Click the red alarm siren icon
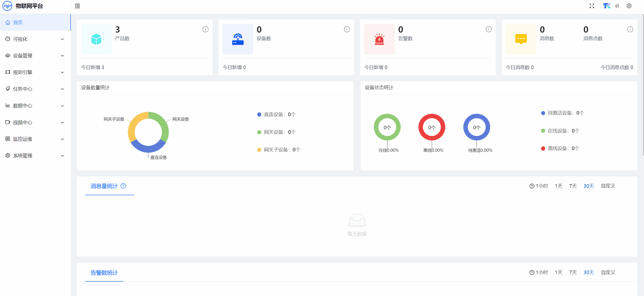This screenshot has width=644, height=296. pos(379,39)
